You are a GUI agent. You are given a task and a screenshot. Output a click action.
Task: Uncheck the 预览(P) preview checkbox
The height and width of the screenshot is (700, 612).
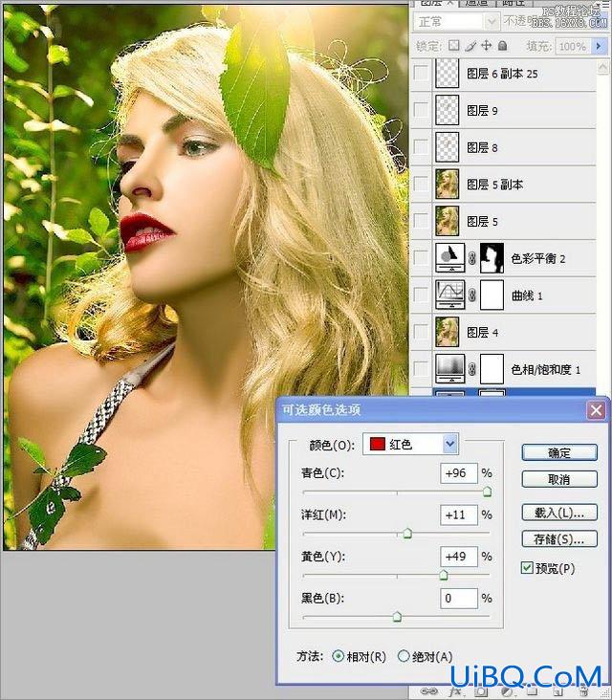click(x=527, y=567)
